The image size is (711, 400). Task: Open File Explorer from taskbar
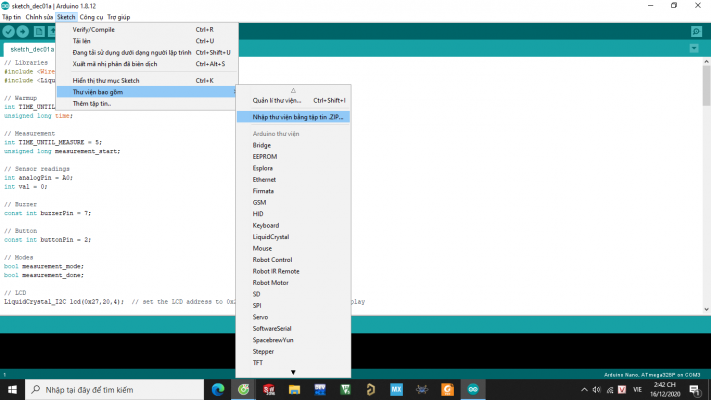pyautogui.click(x=294, y=390)
